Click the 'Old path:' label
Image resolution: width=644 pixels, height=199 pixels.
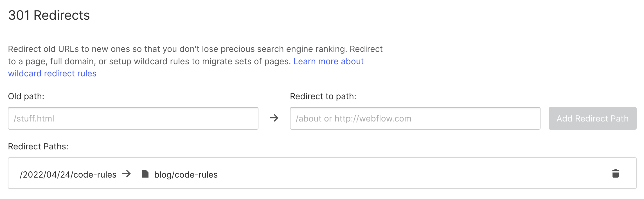click(x=26, y=96)
